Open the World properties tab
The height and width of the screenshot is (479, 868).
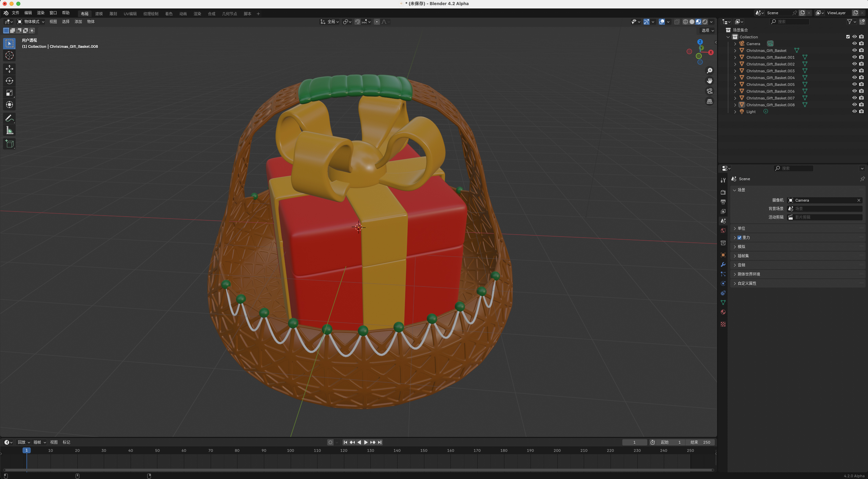(723, 231)
